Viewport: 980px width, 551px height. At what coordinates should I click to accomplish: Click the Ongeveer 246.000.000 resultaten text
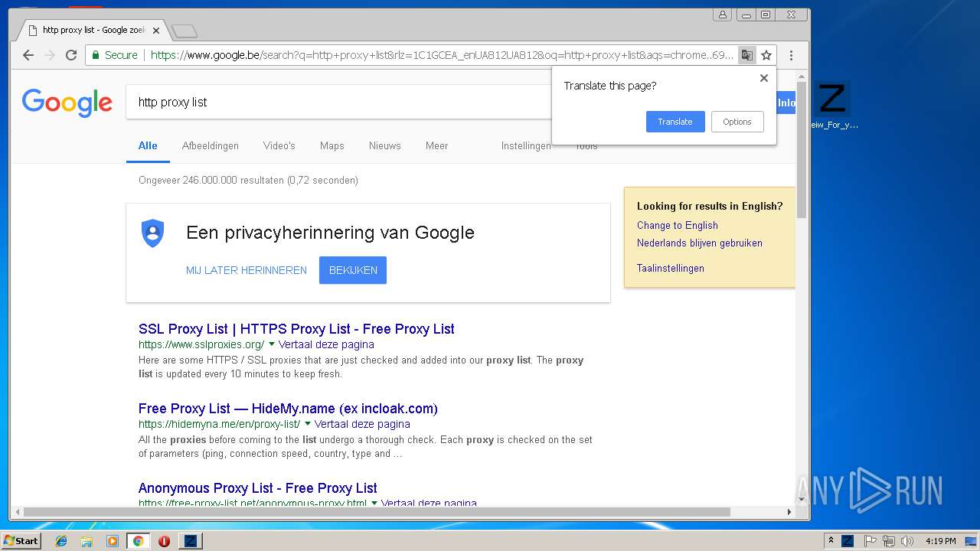pyautogui.click(x=248, y=181)
